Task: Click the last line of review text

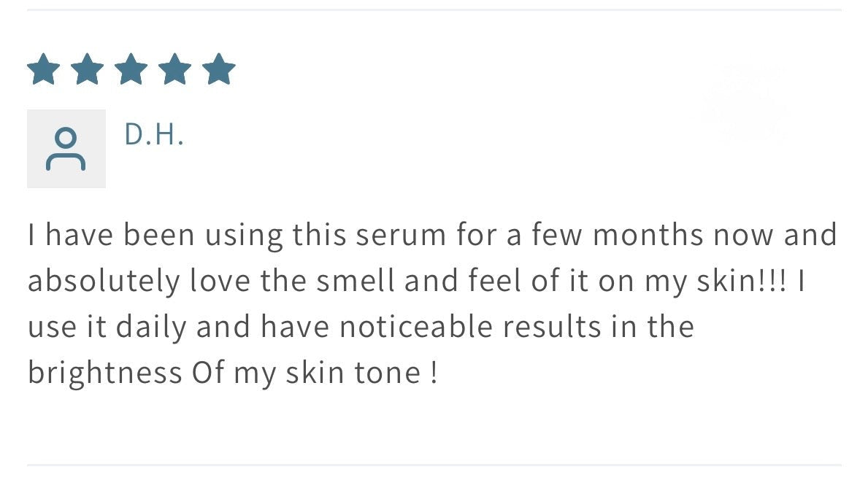Action: [x=232, y=373]
